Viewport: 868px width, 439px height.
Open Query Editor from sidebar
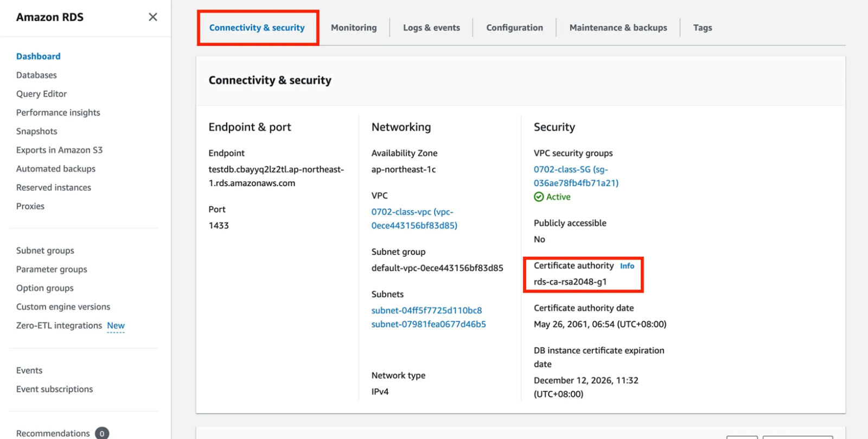(x=41, y=94)
